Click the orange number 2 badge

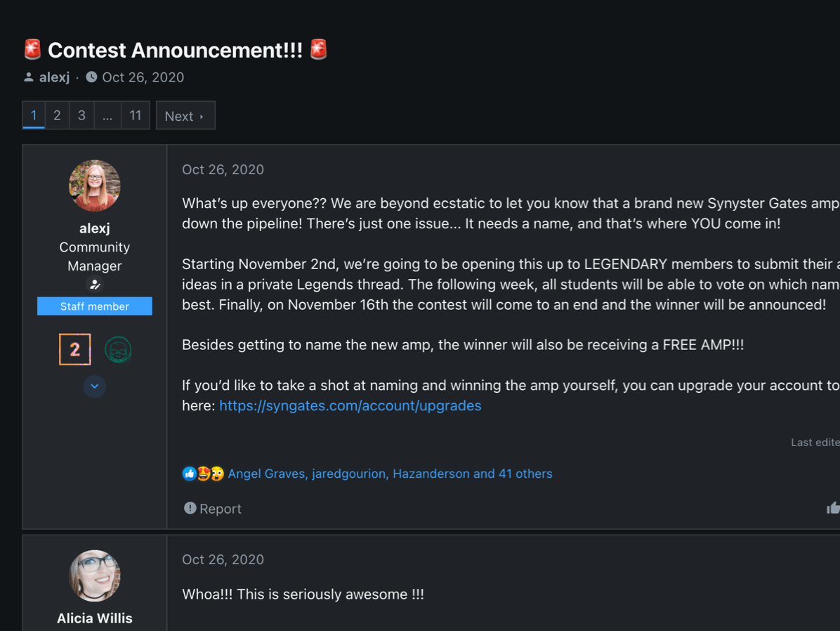(x=75, y=349)
